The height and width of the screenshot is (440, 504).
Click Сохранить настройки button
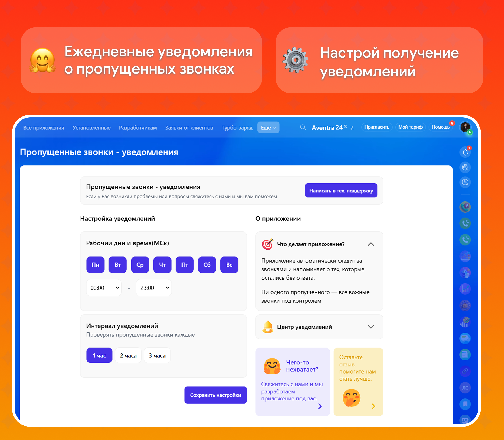click(x=215, y=395)
